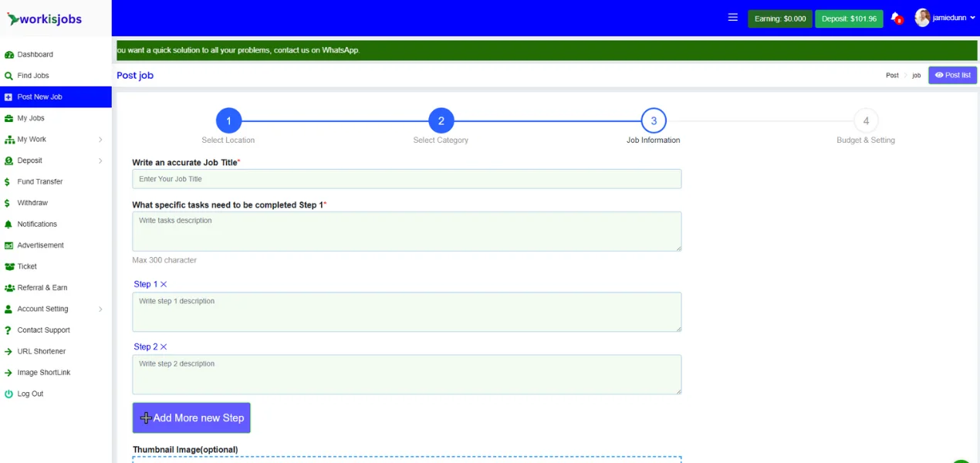The height and width of the screenshot is (463, 980).
Task: Go to step 1 Select Location
Action: click(x=228, y=121)
